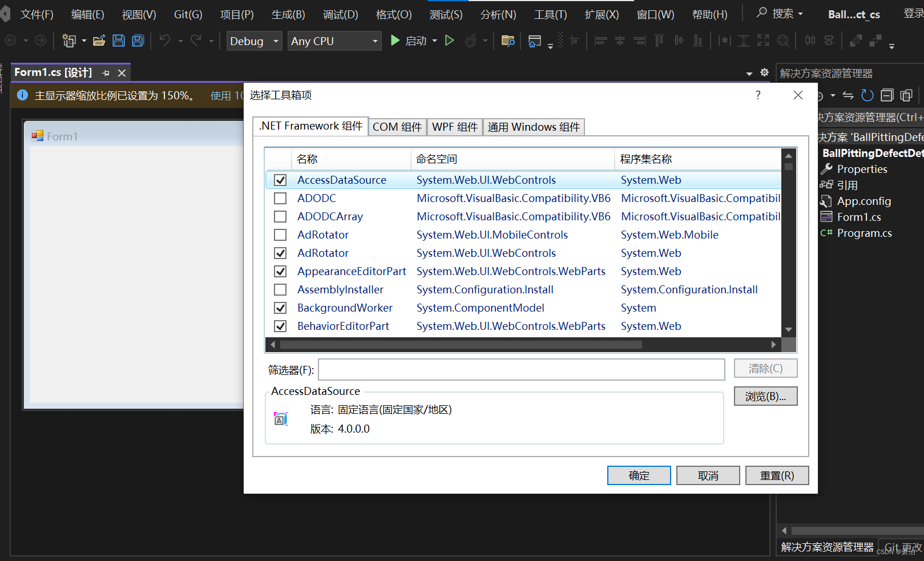The height and width of the screenshot is (561, 924).
Task: Check the AdRotator MobileControls checkbox
Action: click(280, 235)
